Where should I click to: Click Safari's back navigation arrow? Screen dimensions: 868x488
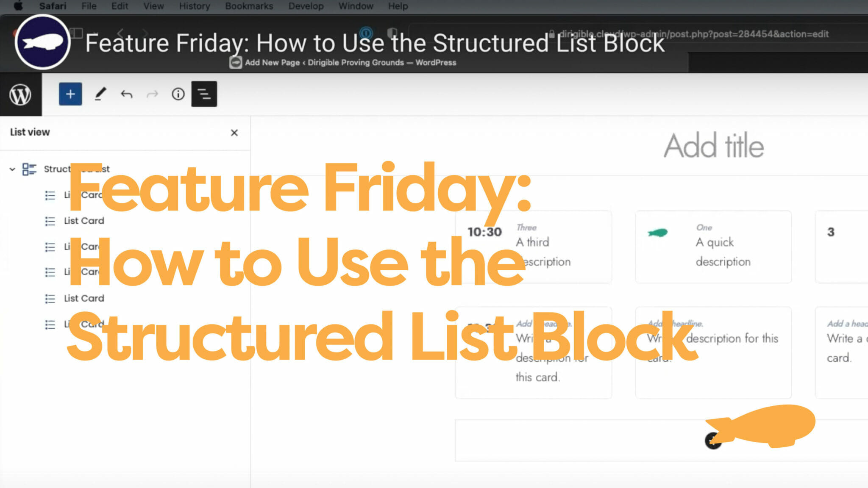(x=121, y=33)
